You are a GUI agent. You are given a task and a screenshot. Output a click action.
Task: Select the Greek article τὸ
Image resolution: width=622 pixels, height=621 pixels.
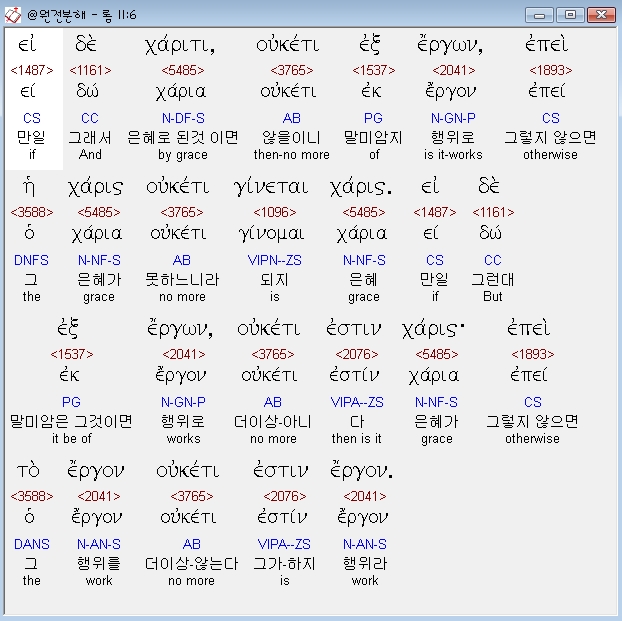pyautogui.click(x=28, y=471)
